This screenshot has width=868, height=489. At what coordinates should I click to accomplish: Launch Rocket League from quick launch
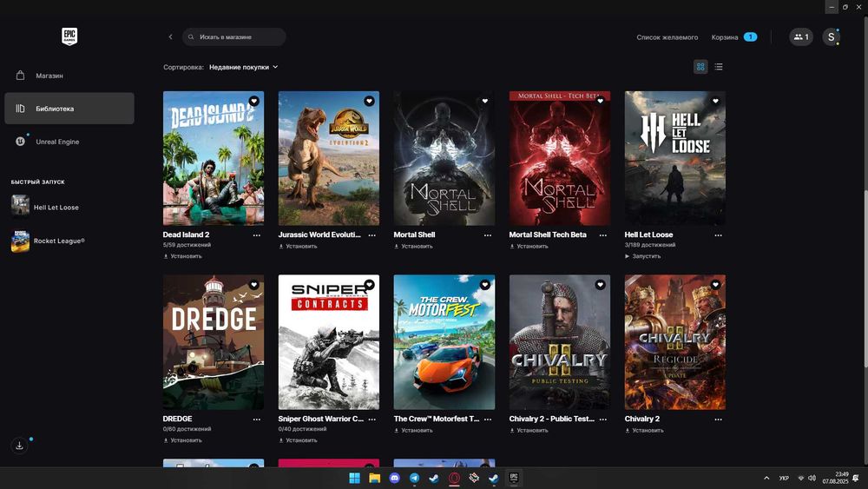[48, 241]
